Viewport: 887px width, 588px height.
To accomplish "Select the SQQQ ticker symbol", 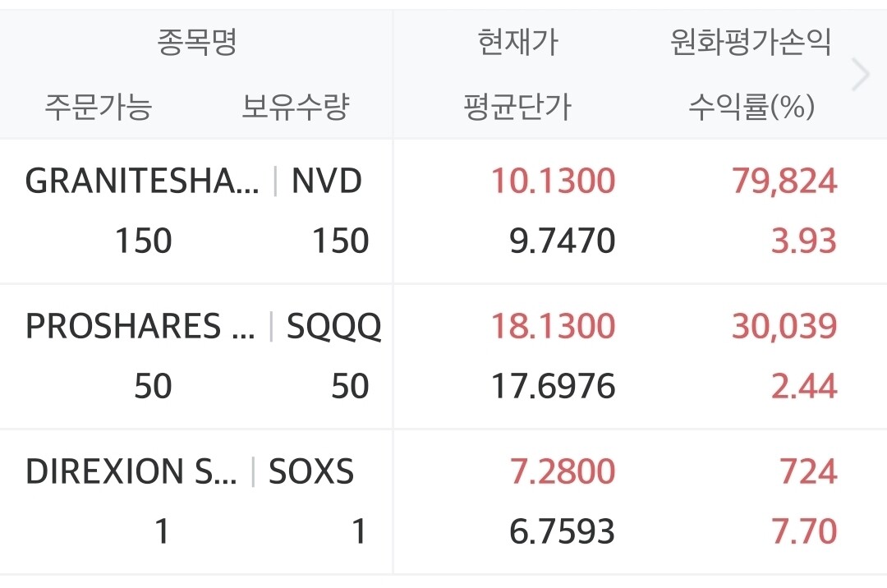I will (333, 327).
